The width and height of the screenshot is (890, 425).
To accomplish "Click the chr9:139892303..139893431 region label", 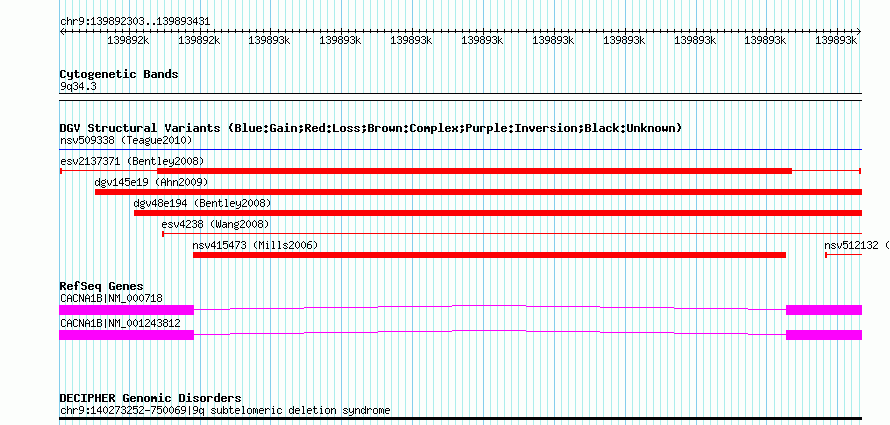I will [135, 22].
